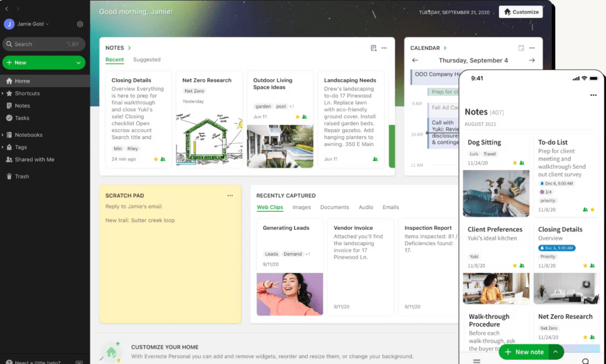Open the settings gear beside the account name
Viewport: 606px width, 364px height.
tap(80, 24)
